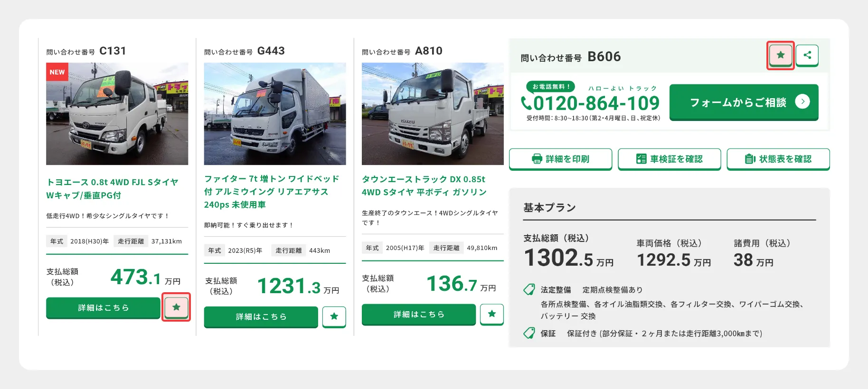Toggle favorite star on G443 listing
This screenshot has height=389, width=868.
tap(334, 316)
